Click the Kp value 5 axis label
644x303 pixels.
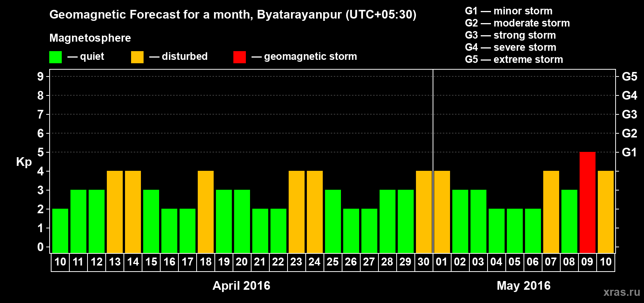(x=41, y=152)
